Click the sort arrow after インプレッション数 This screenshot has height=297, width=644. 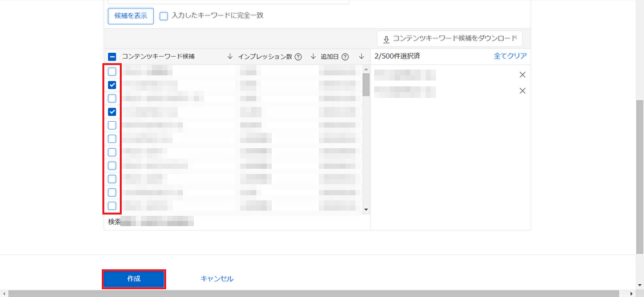[x=313, y=57]
